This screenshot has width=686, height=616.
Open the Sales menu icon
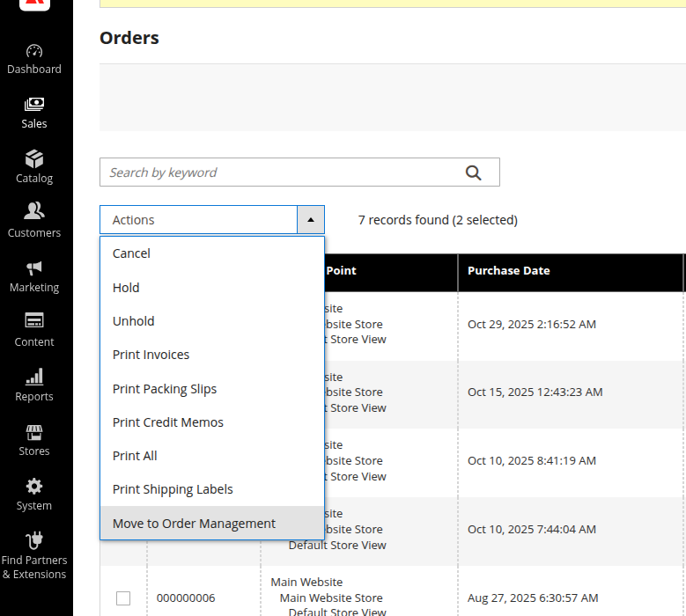click(34, 106)
